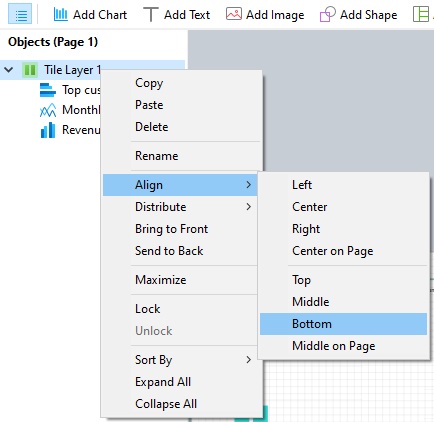This screenshot has height=422, width=434.
Task: Click the Add Text icon
Action: 150,15
